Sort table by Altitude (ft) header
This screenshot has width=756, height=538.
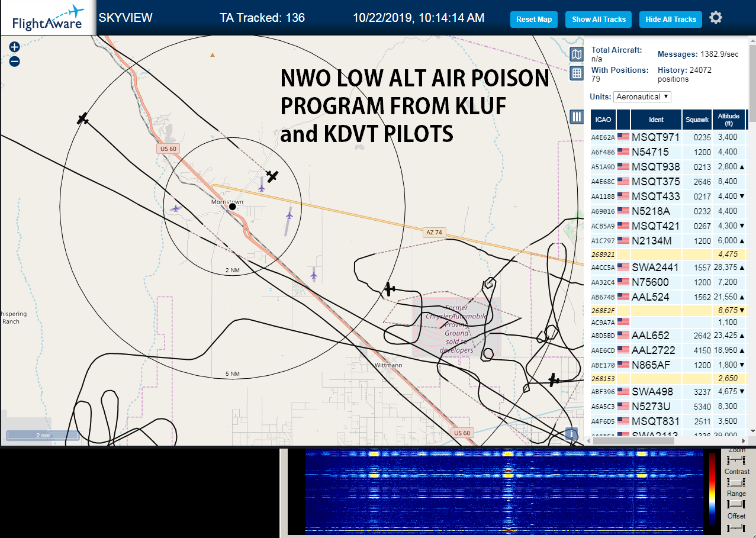coord(729,120)
